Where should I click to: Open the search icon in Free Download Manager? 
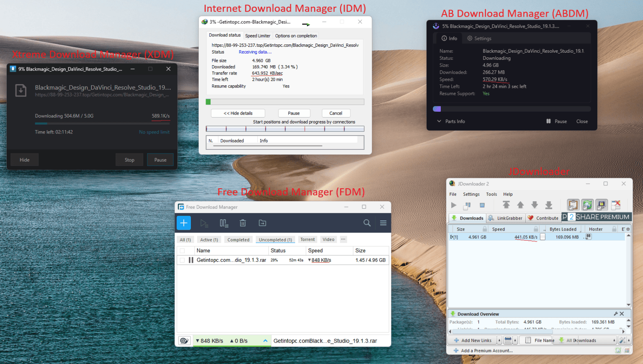[367, 223]
